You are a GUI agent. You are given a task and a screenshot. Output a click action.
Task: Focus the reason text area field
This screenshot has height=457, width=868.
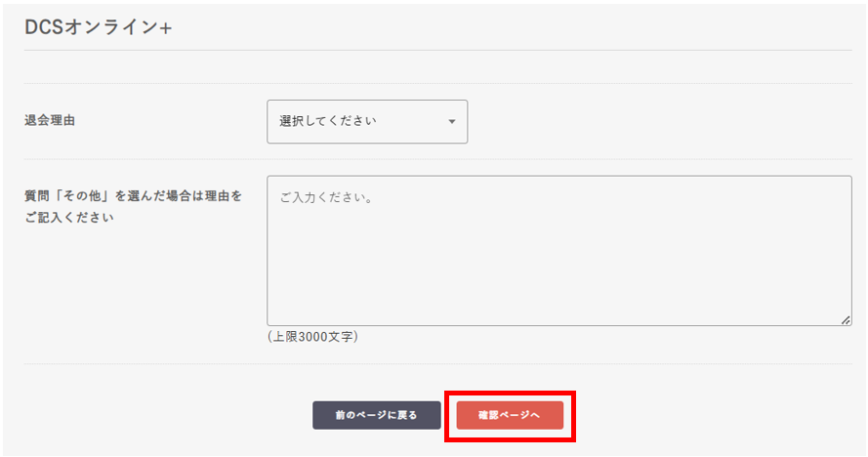(558, 250)
